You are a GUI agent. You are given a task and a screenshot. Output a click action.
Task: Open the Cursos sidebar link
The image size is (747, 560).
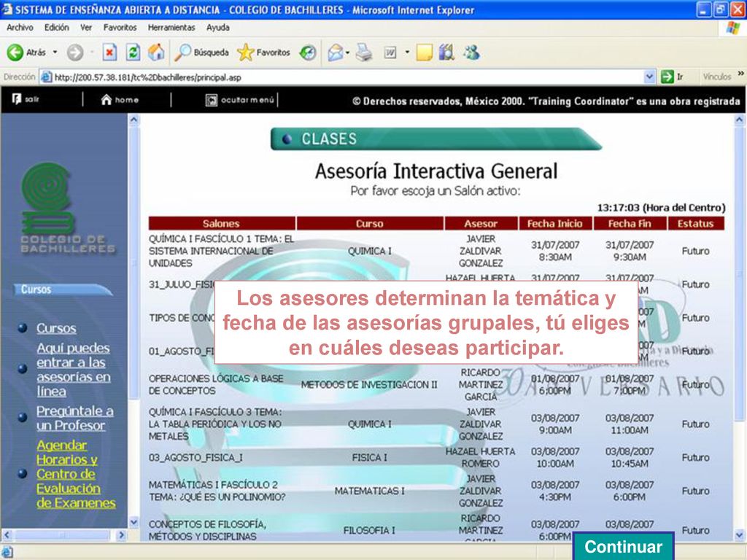[56, 328]
